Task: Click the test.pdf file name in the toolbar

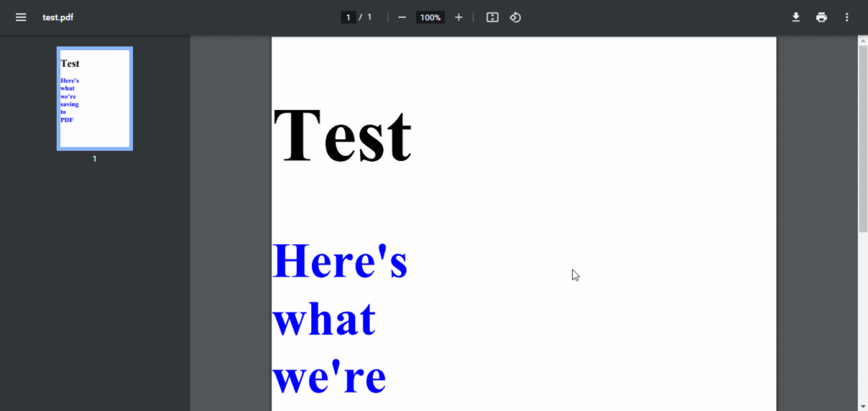Action: (x=58, y=18)
